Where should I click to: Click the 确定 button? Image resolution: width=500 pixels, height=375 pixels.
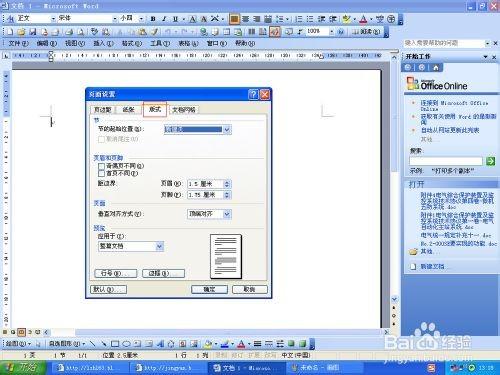tap(210, 289)
